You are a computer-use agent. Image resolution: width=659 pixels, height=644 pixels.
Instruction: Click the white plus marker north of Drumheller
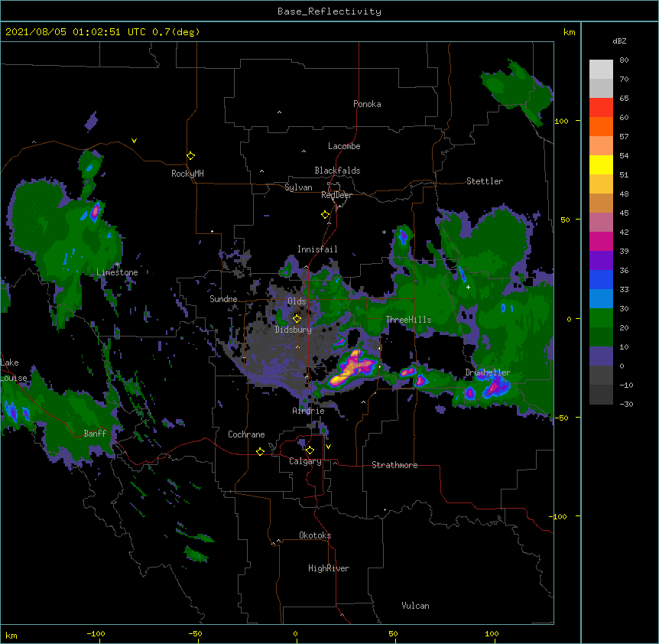[x=468, y=287]
